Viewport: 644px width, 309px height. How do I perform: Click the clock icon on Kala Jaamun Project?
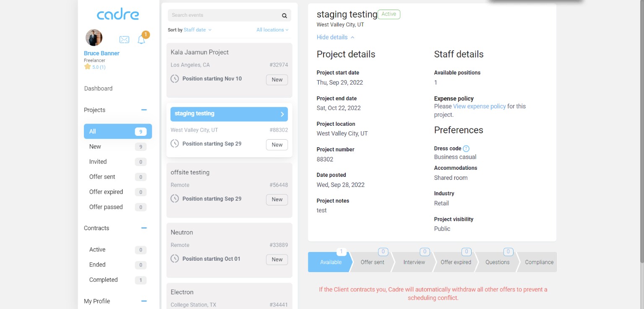click(x=175, y=79)
